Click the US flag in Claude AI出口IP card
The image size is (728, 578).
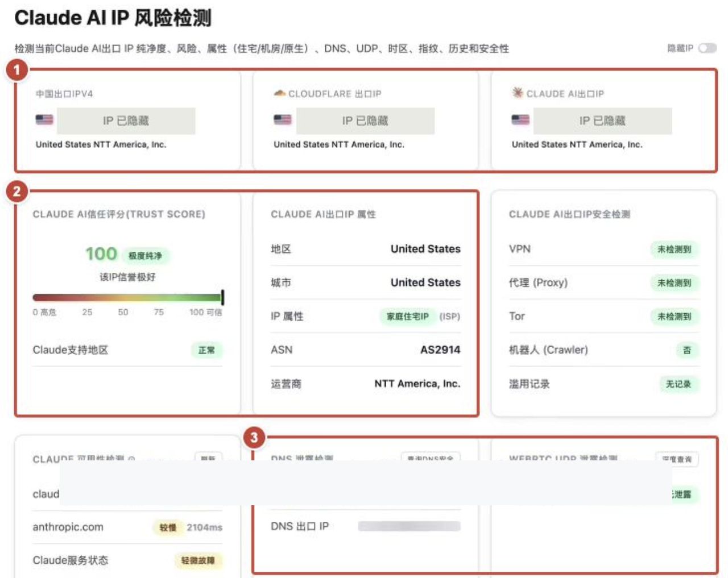pos(520,119)
